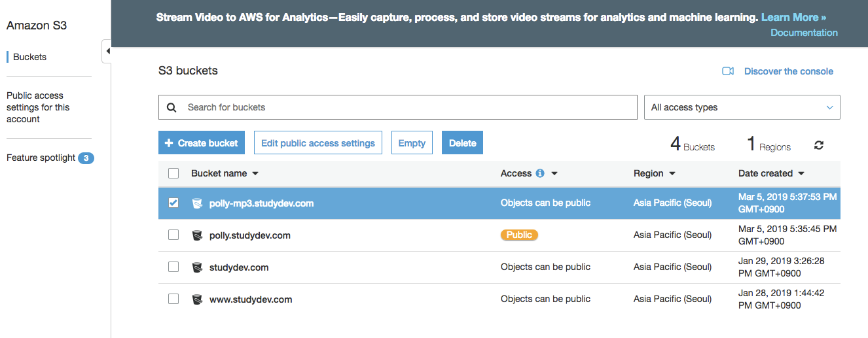868x338 pixels.
Task: Open the studydev.com bucket
Action: [239, 267]
